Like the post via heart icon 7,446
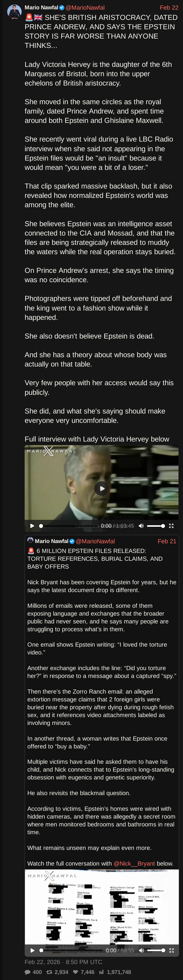The width and height of the screenshot is (183, 980). point(75,972)
